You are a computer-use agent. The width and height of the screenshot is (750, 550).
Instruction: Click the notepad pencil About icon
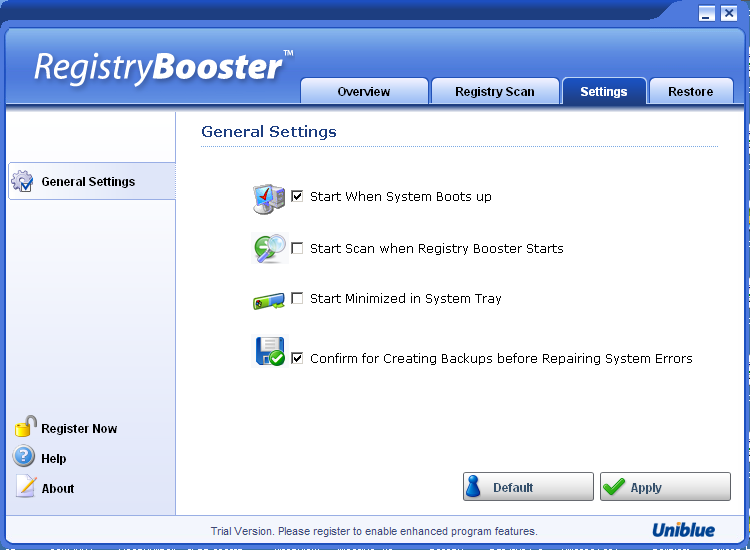pos(26,486)
